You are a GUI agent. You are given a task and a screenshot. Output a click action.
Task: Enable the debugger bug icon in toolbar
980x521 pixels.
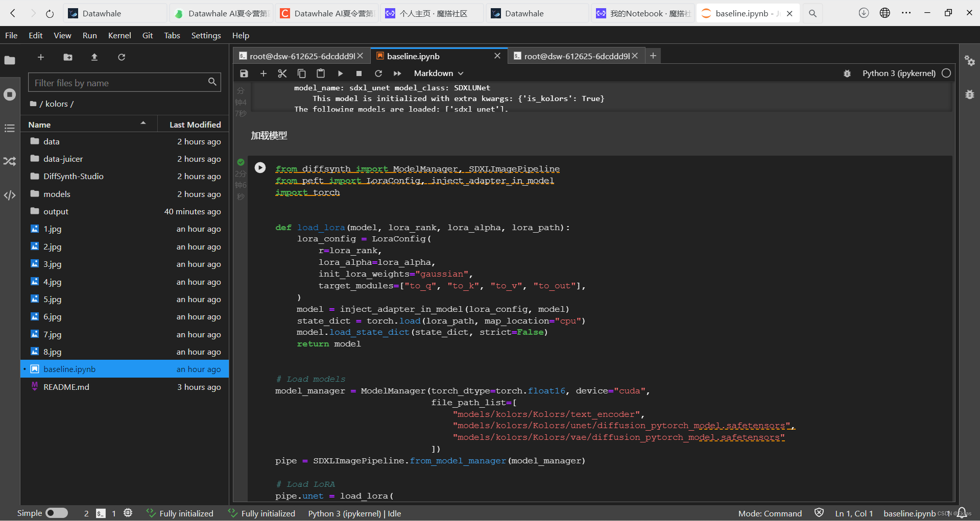click(x=847, y=73)
